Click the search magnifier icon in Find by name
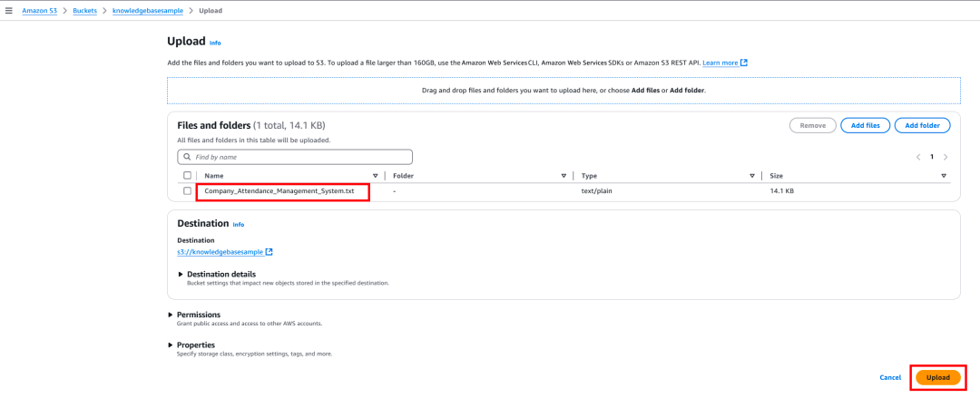This screenshot has height=398, width=980. click(187, 157)
